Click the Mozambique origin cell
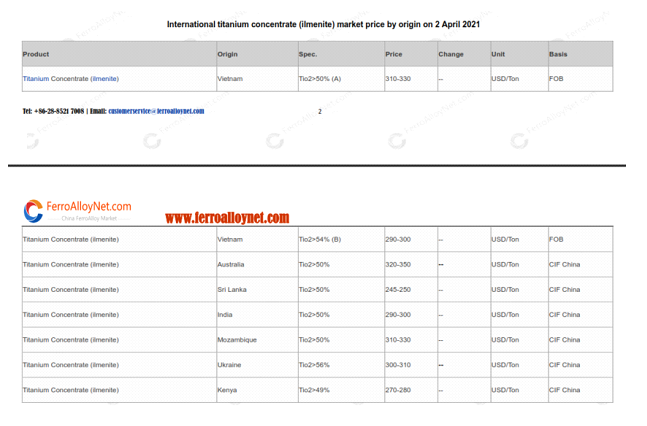Image resolution: width=647 pixels, height=426 pixels. pos(237,340)
